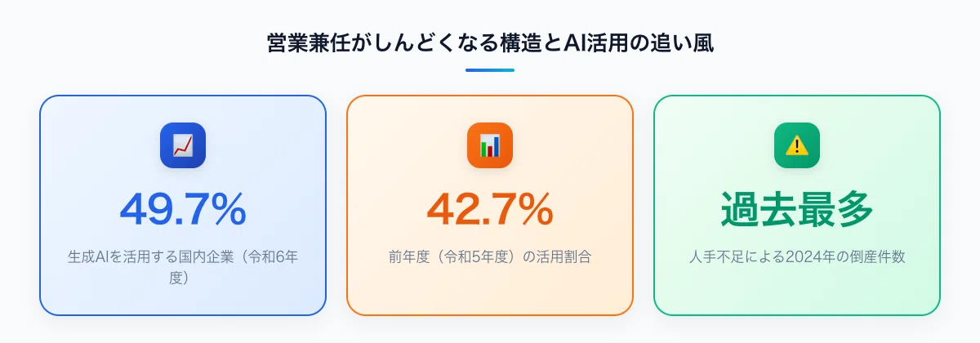This screenshot has width=980, height=343.
Task: Click the 人手不足による2024年の倒産件数 caption
Action: coord(797,256)
